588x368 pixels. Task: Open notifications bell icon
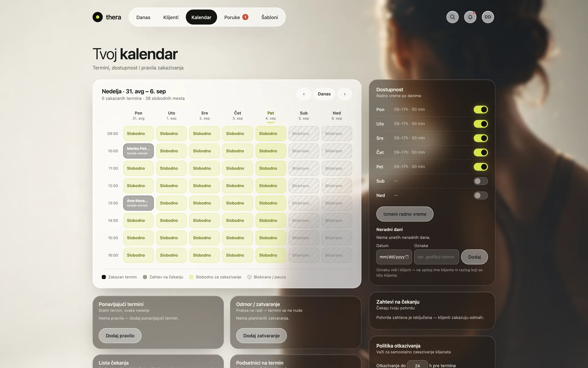(470, 17)
